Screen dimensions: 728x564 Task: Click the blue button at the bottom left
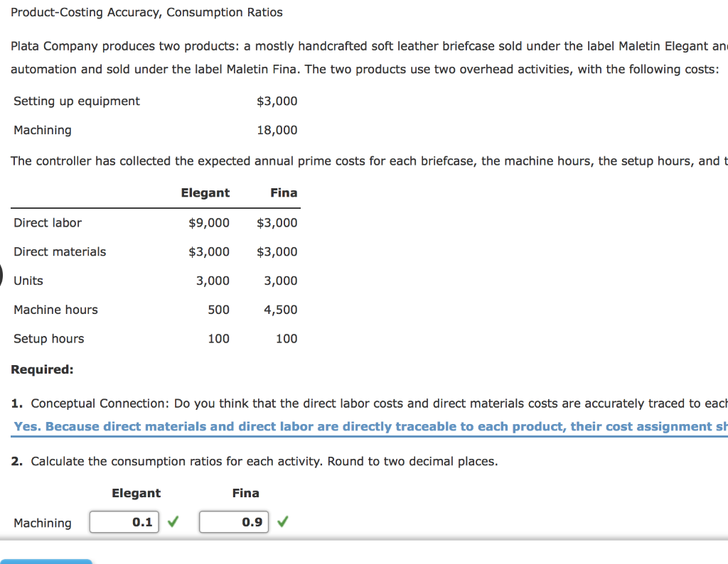tap(45, 562)
